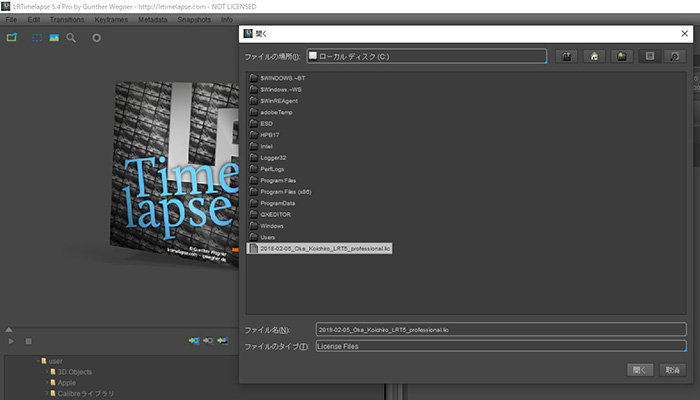Create a new folder in the dialog

tap(622, 56)
